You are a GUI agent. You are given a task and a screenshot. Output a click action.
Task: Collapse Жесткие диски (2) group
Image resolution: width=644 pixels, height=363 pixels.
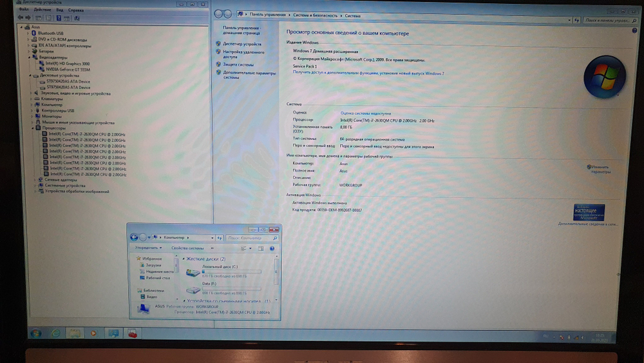pyautogui.click(x=184, y=259)
